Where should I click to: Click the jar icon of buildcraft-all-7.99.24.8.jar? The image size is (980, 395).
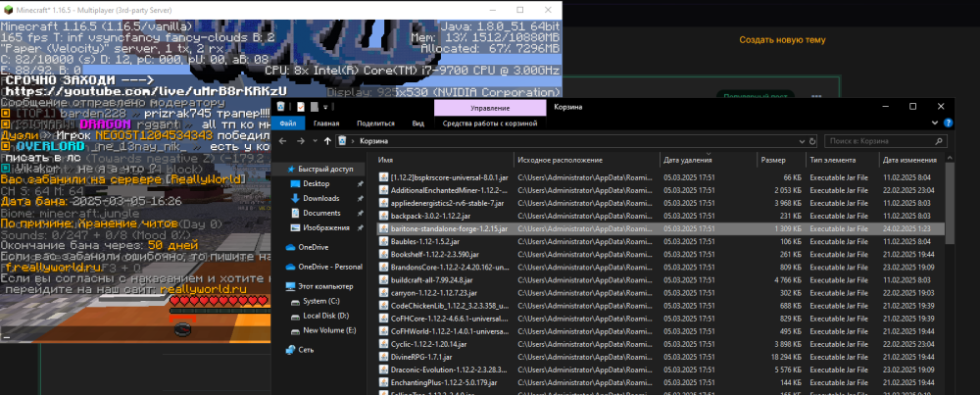385,280
